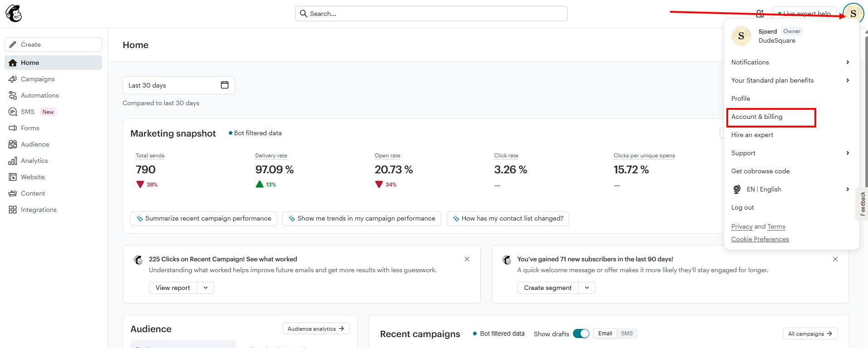Viewport: 868px width, 348px height.
Task: Click the Home house icon in sidebar
Action: 13,63
